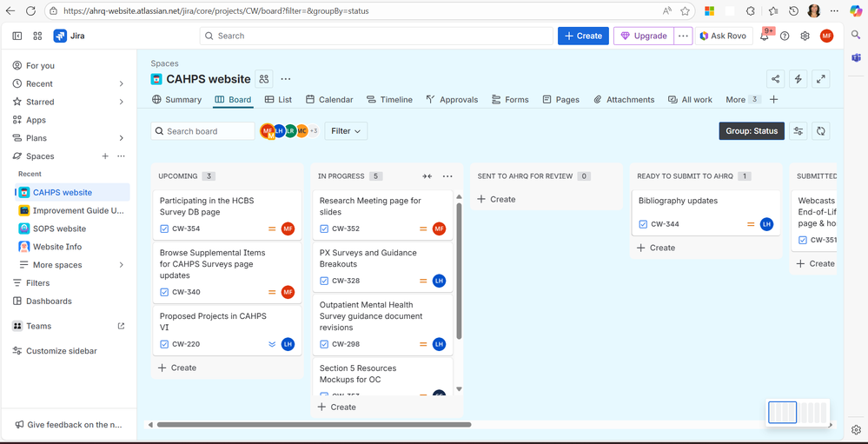Viewport: 868px width, 444px height.
Task: Add a new space with plus icon
Action: click(x=105, y=156)
